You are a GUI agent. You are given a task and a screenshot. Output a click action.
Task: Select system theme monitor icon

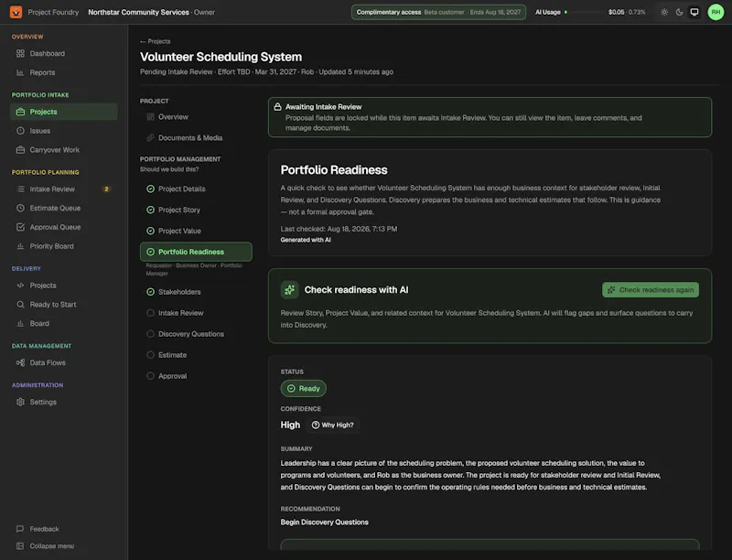point(694,13)
